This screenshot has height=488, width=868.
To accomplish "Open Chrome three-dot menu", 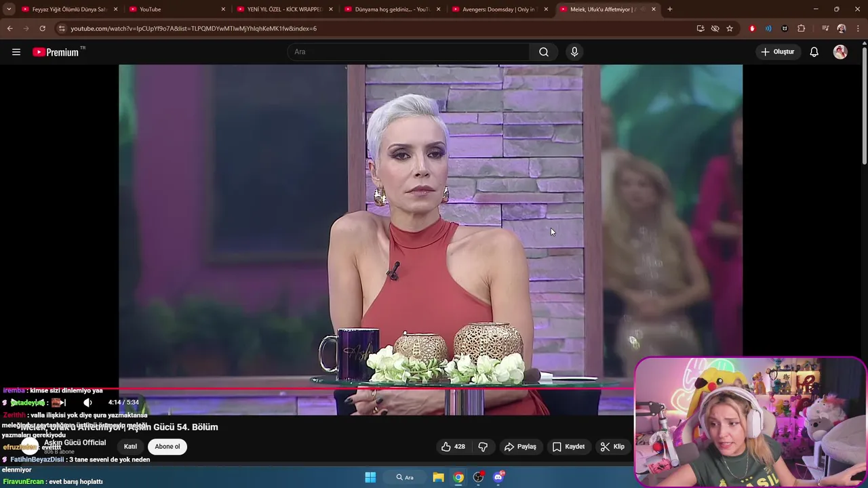I will (858, 28).
